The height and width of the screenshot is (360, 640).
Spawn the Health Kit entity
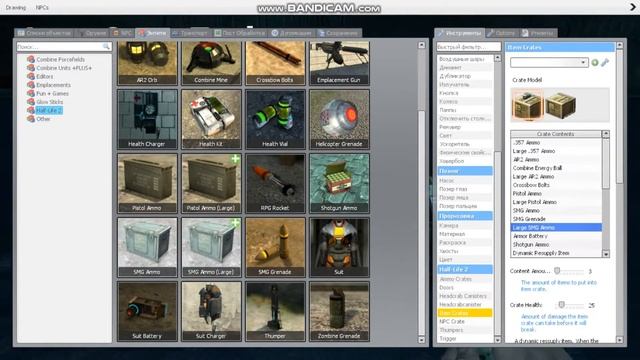[x=211, y=119]
